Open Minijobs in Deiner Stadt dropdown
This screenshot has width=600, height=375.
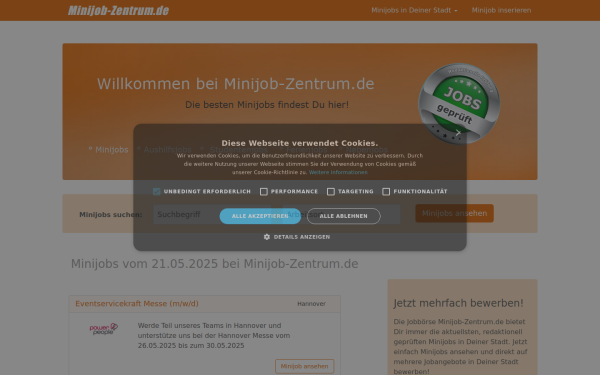(414, 10)
